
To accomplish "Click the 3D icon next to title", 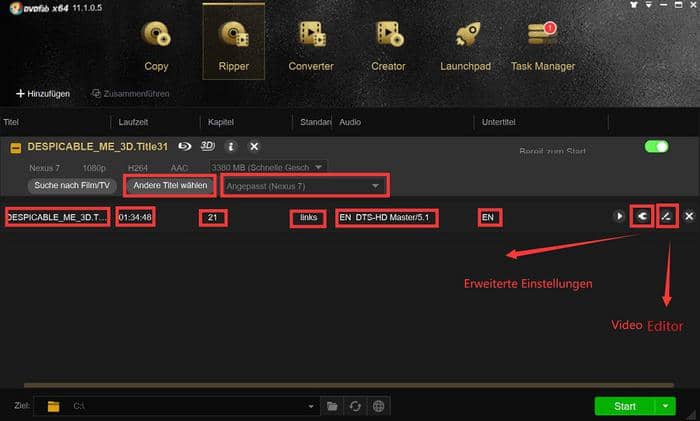I will [x=207, y=146].
